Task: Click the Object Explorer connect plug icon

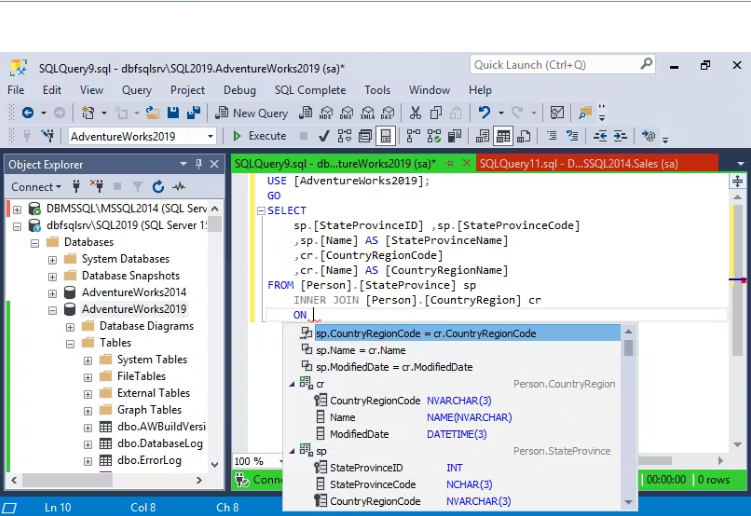Action: [76, 187]
